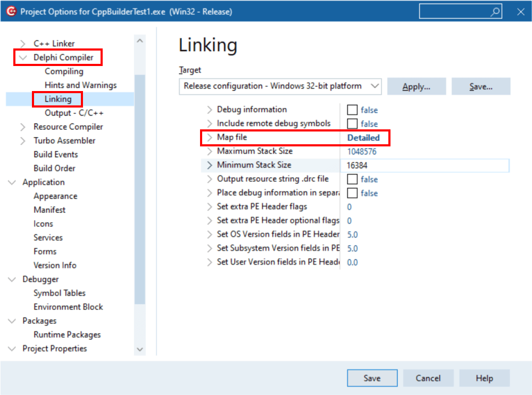Click the tree scrollbar down arrow
The height and width of the screenshot is (395, 532).
point(140,349)
